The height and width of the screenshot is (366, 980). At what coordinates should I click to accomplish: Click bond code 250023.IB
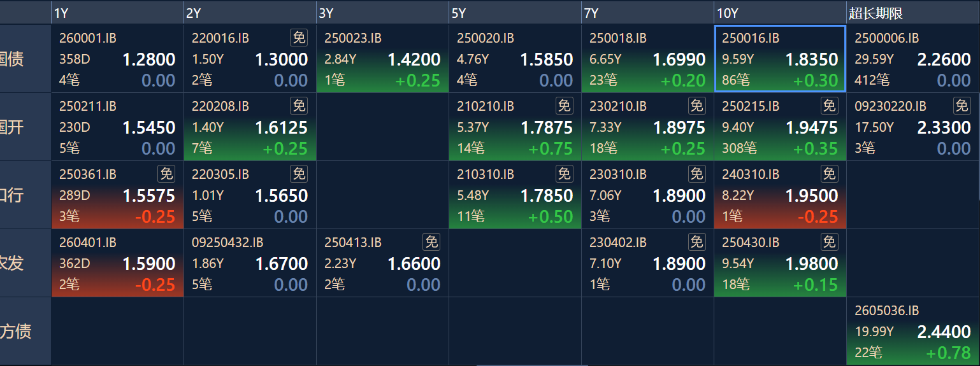coord(353,38)
